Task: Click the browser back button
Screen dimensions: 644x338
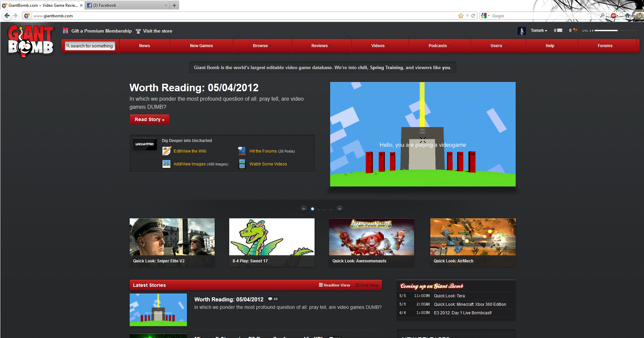Action: (x=7, y=16)
